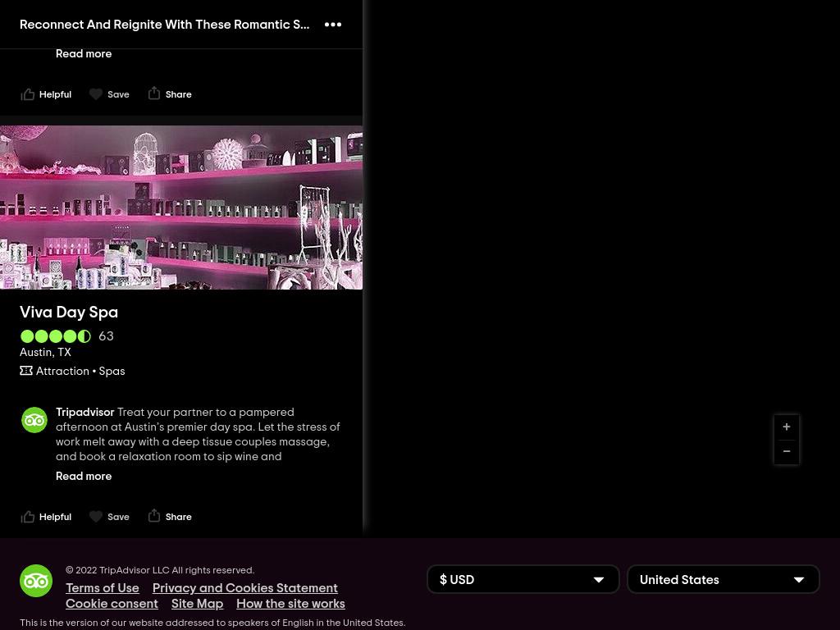This screenshot has height=630, width=840.
Task: Open the $ USD currency dropdown
Action: click(x=523, y=580)
